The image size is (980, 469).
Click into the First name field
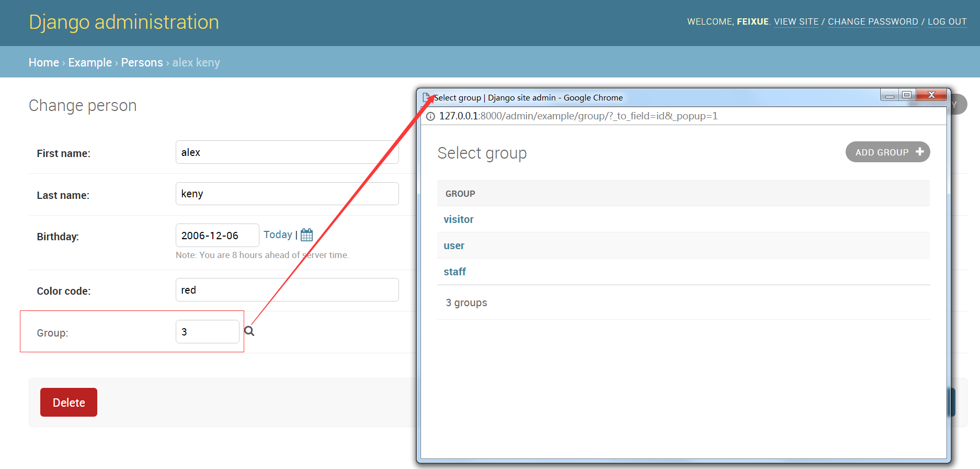point(287,152)
